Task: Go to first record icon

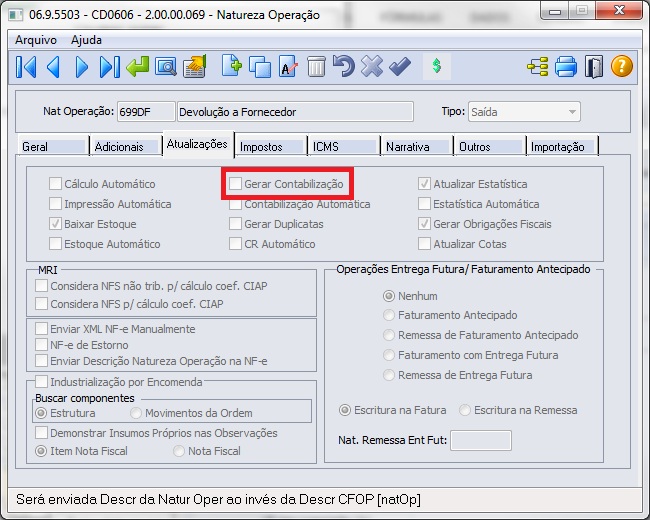Action: pyautogui.click(x=26, y=67)
